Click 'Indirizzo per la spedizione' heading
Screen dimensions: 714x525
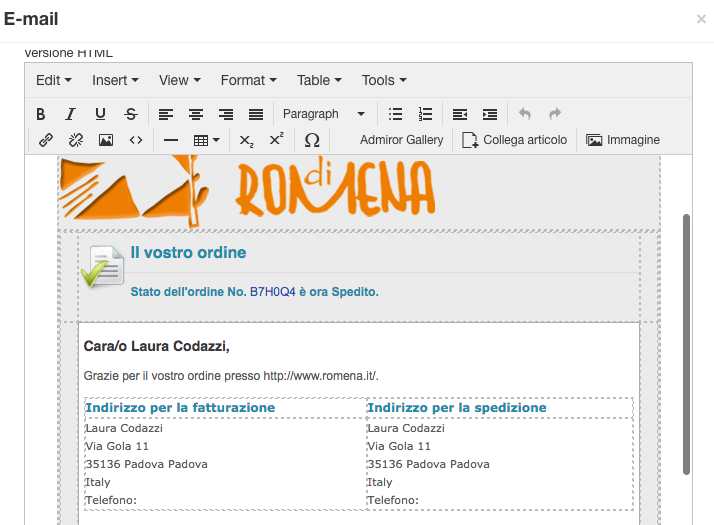pos(457,408)
